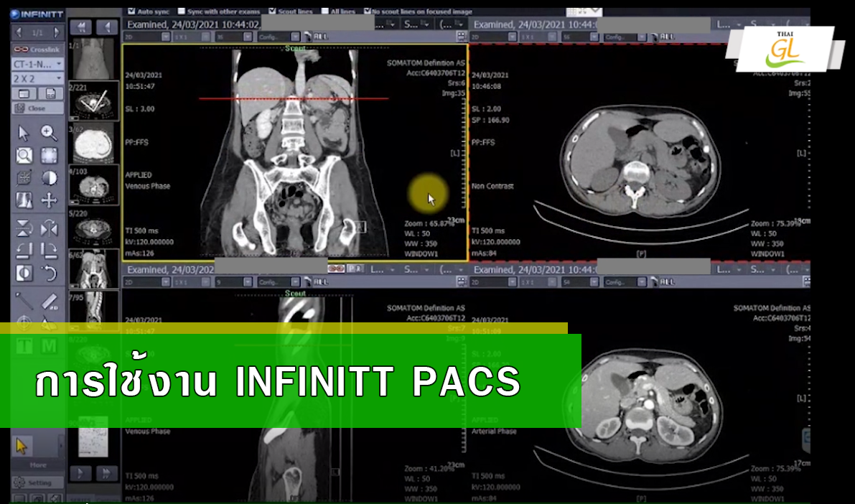Screen dimensions: 855x504
Task: Enable Sync with other exams
Action: 182,11
